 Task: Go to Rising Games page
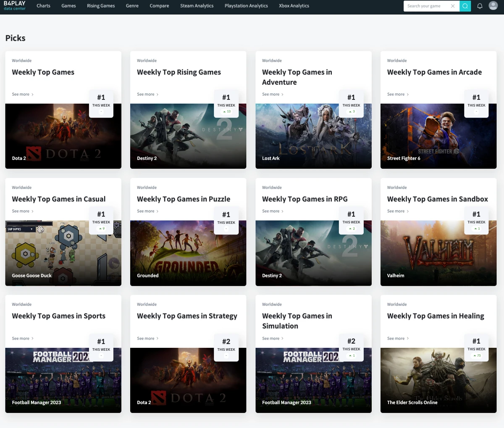click(101, 6)
